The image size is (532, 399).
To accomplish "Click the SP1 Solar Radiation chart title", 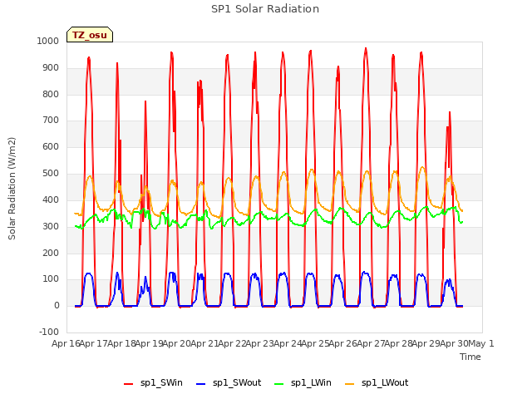I will pos(265,9).
